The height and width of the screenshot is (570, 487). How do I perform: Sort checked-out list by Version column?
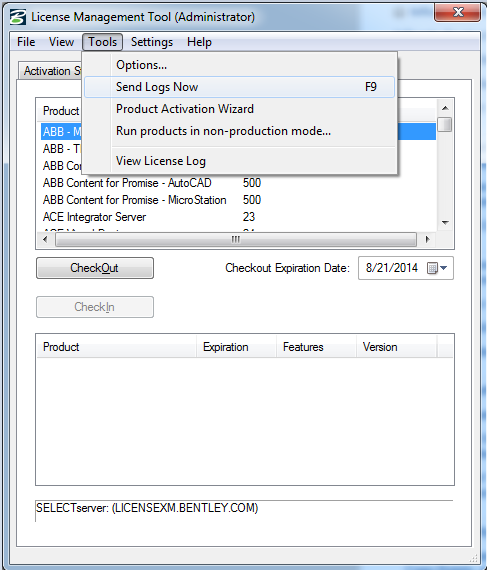pyautogui.click(x=396, y=347)
